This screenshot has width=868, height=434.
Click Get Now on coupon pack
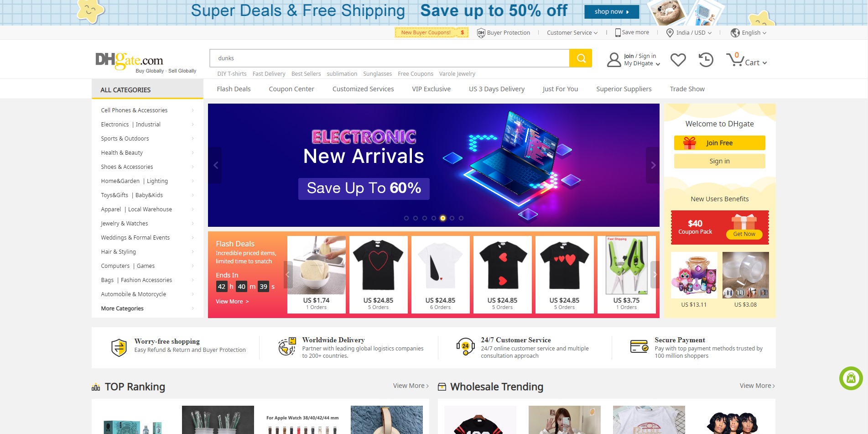744,234
